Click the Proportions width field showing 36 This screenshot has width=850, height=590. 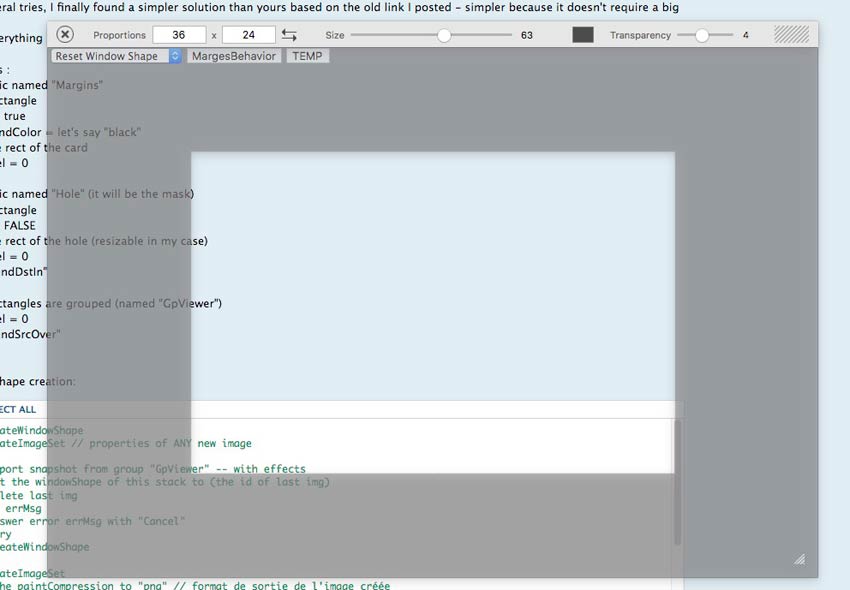click(x=179, y=35)
